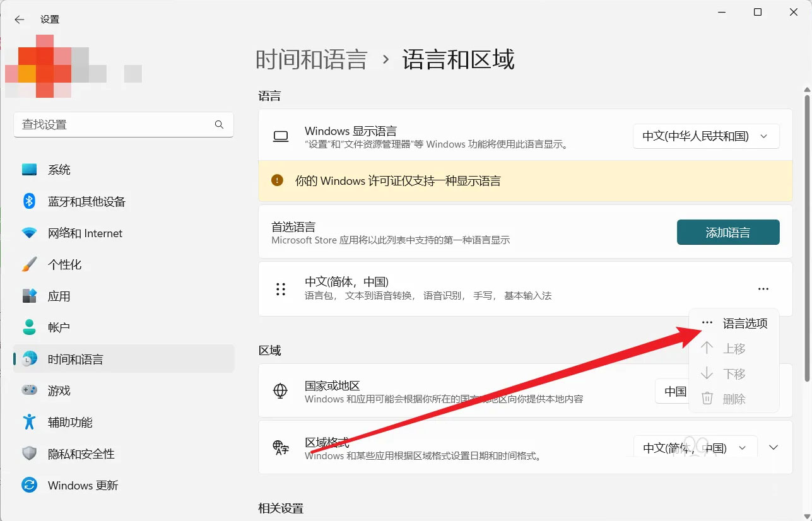The height and width of the screenshot is (521, 812).
Task: Click the 相关设置 section heading
Action: point(281,508)
